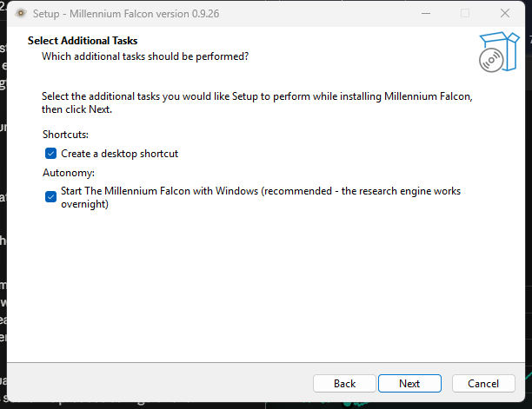Click the Next button

tap(409, 383)
